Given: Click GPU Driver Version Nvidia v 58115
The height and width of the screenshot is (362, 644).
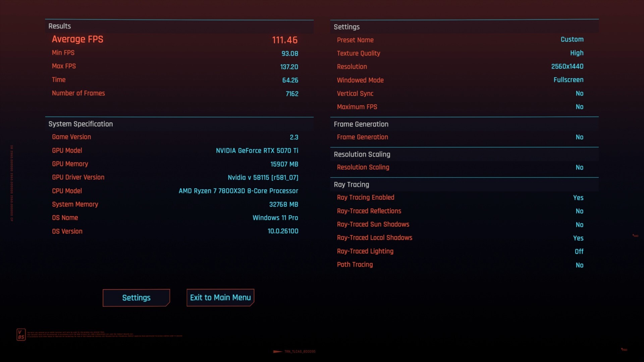Looking at the screenshot, I should coord(263,178).
